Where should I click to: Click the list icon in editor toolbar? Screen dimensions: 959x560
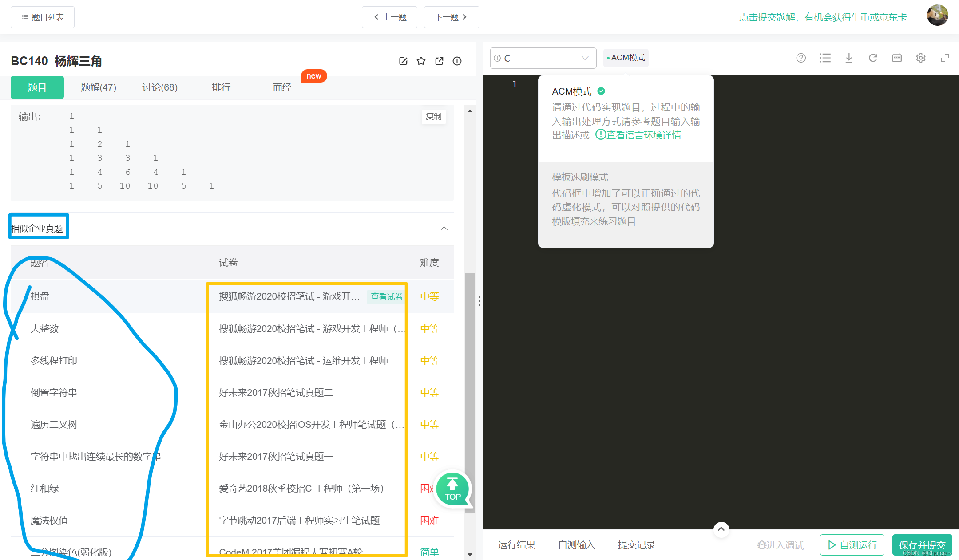(x=825, y=58)
